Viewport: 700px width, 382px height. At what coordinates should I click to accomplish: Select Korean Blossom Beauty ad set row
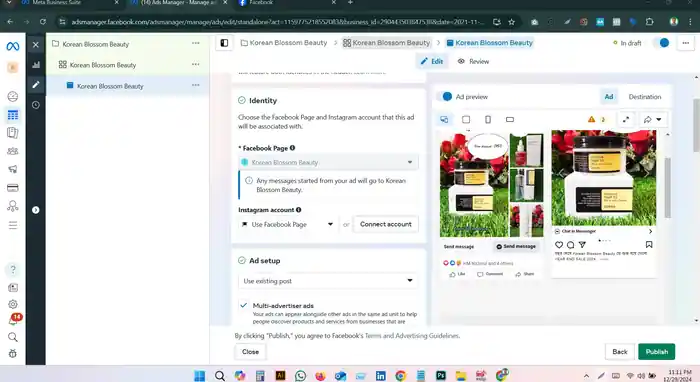pos(127,65)
